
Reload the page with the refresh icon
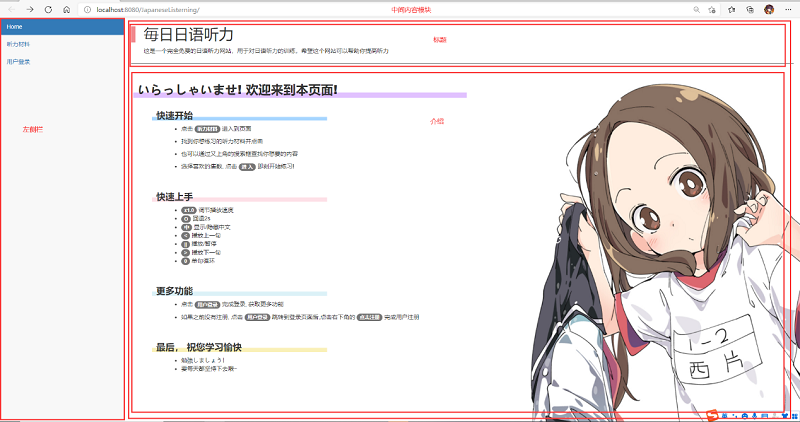[x=48, y=9]
